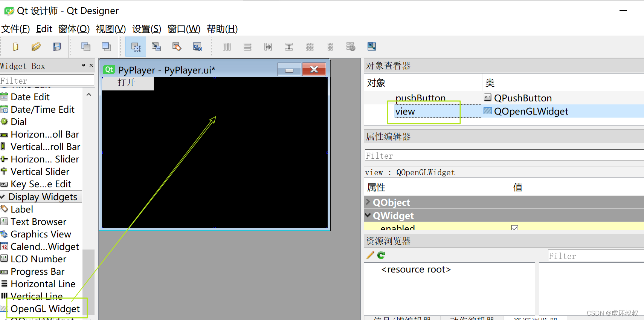This screenshot has width=644, height=320.
Task: Click the Bring to Front icon
Action: (107, 47)
